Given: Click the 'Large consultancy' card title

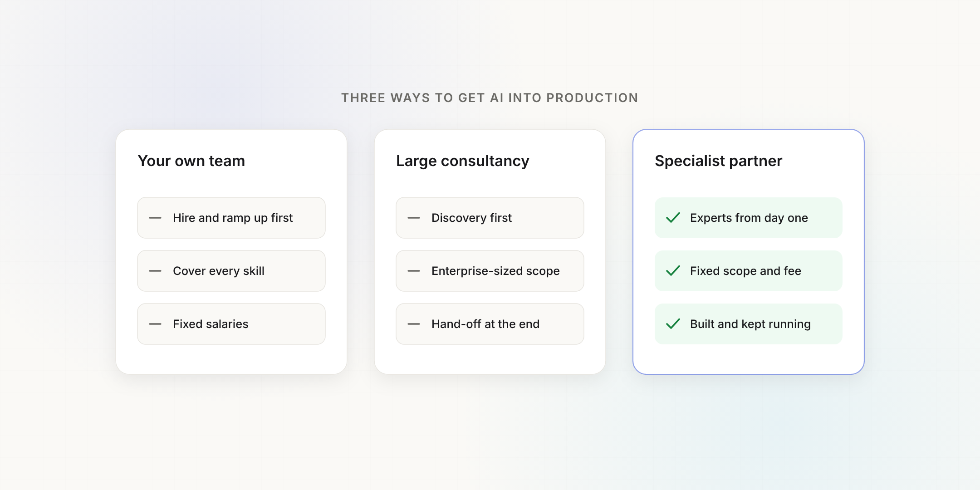Looking at the screenshot, I should (463, 162).
